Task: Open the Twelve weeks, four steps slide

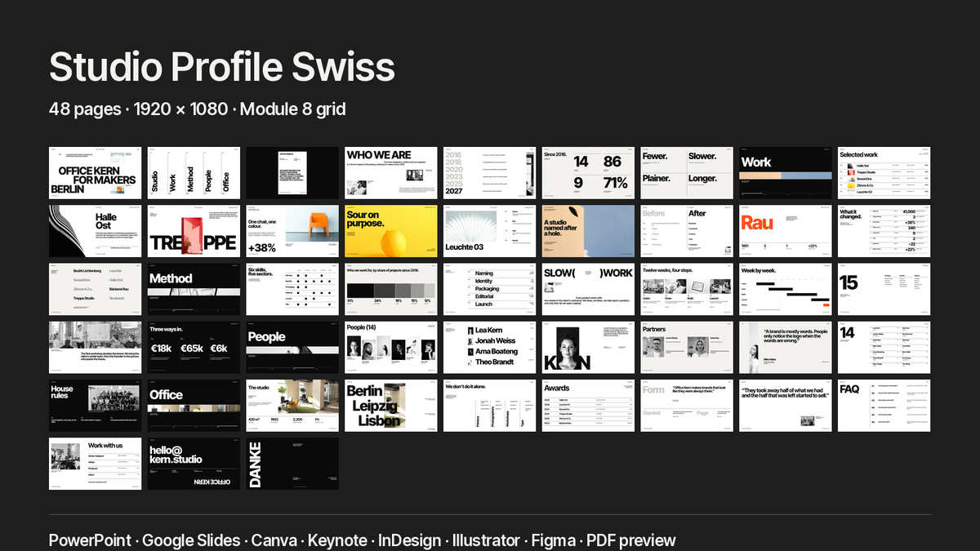Action: 687,289
